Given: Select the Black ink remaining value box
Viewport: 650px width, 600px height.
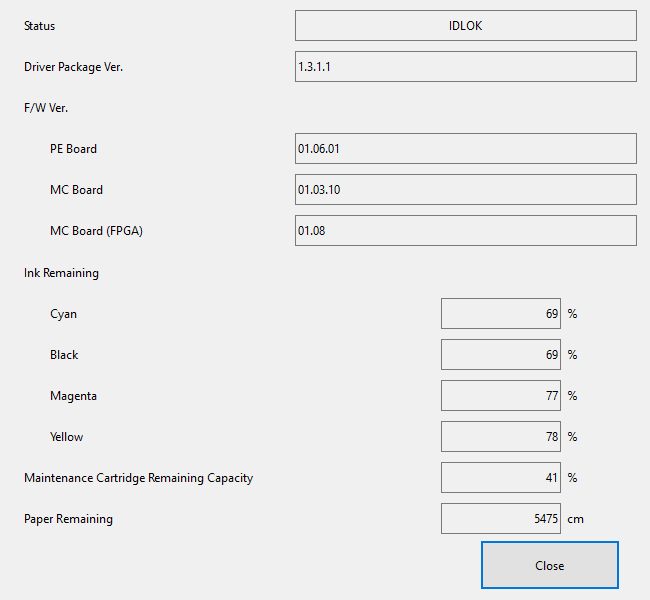Looking at the screenshot, I should click(500, 355).
